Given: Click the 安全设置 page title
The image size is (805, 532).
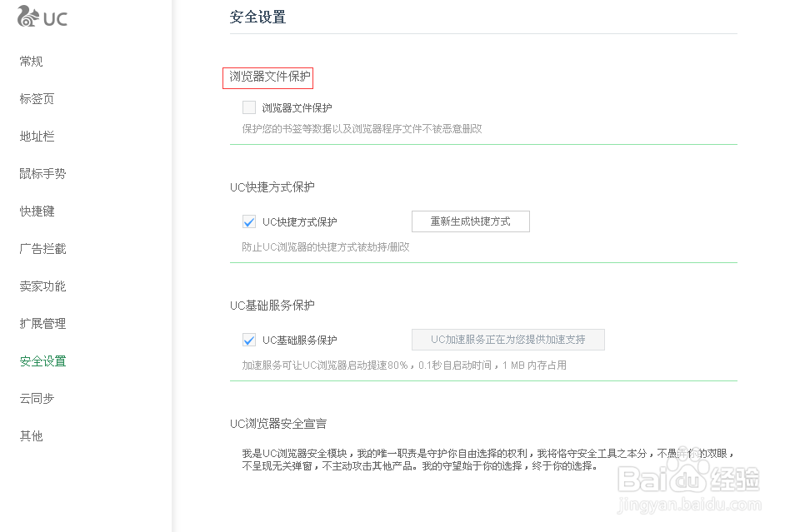Looking at the screenshot, I should click(257, 16).
